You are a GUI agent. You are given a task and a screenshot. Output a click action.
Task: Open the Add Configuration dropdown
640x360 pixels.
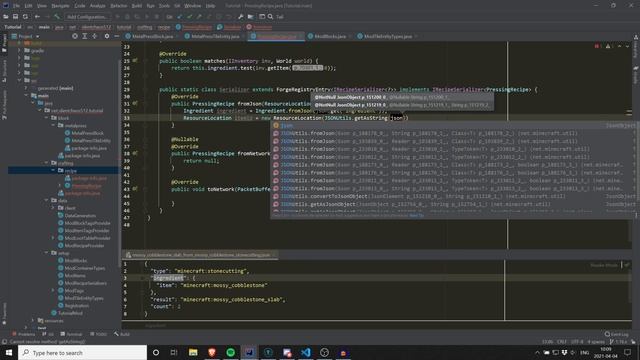point(87,17)
